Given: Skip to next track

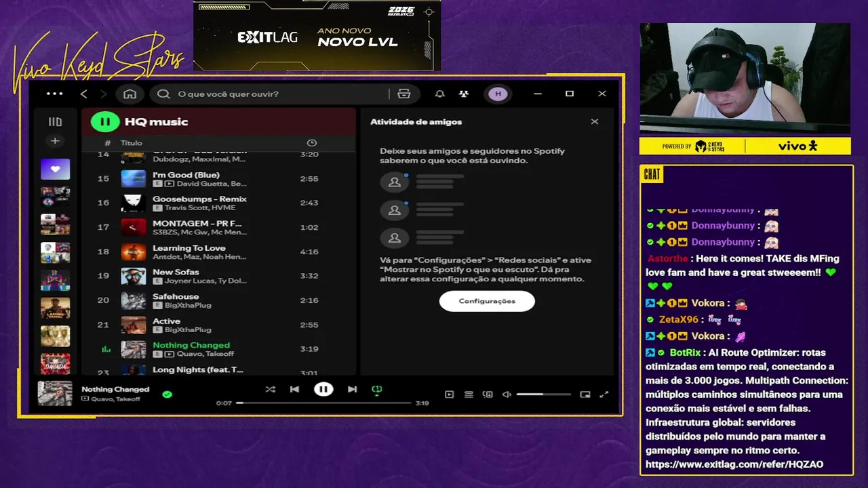Looking at the screenshot, I should tap(352, 389).
